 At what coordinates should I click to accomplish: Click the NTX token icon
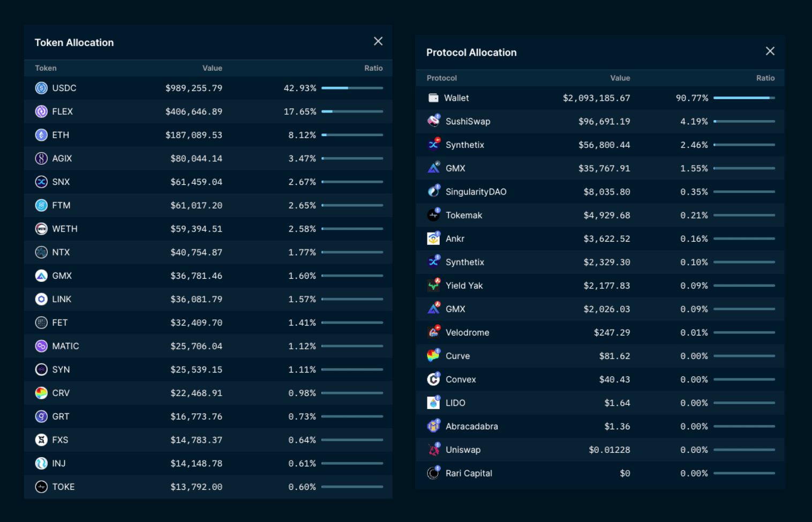tap(41, 252)
